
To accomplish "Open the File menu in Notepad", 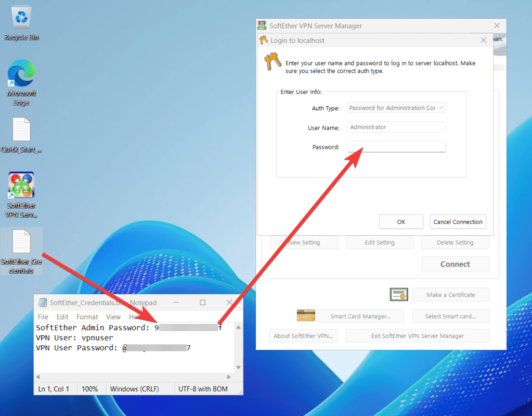I will (43, 317).
